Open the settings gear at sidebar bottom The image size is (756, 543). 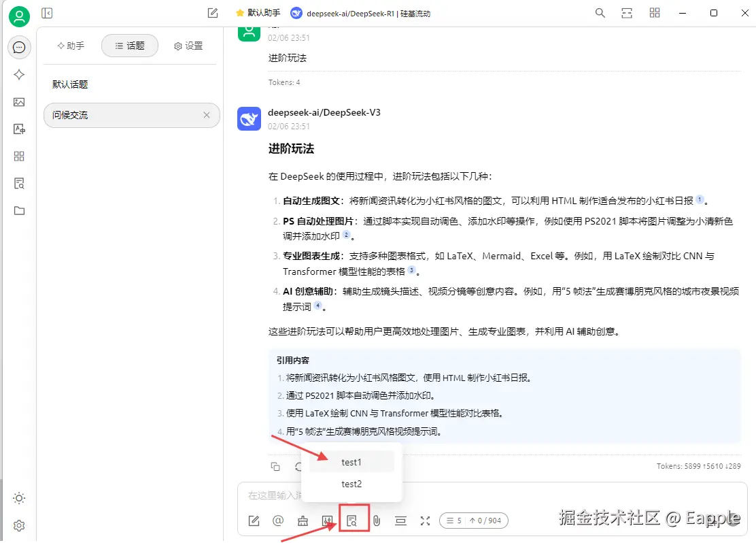[19, 525]
